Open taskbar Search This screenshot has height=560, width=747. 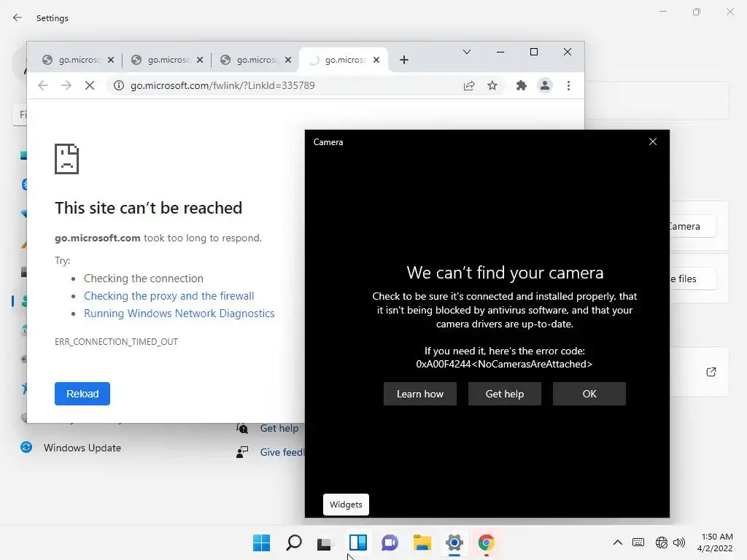click(294, 542)
